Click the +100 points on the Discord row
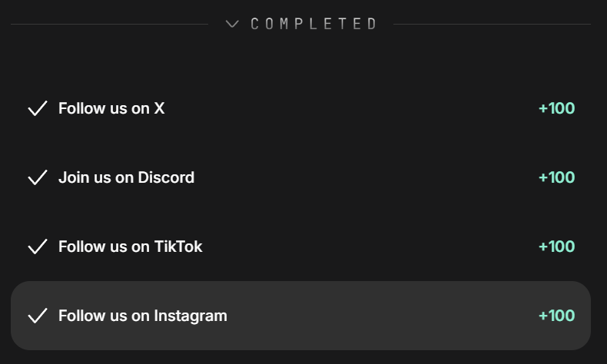The height and width of the screenshot is (364, 607). click(556, 177)
